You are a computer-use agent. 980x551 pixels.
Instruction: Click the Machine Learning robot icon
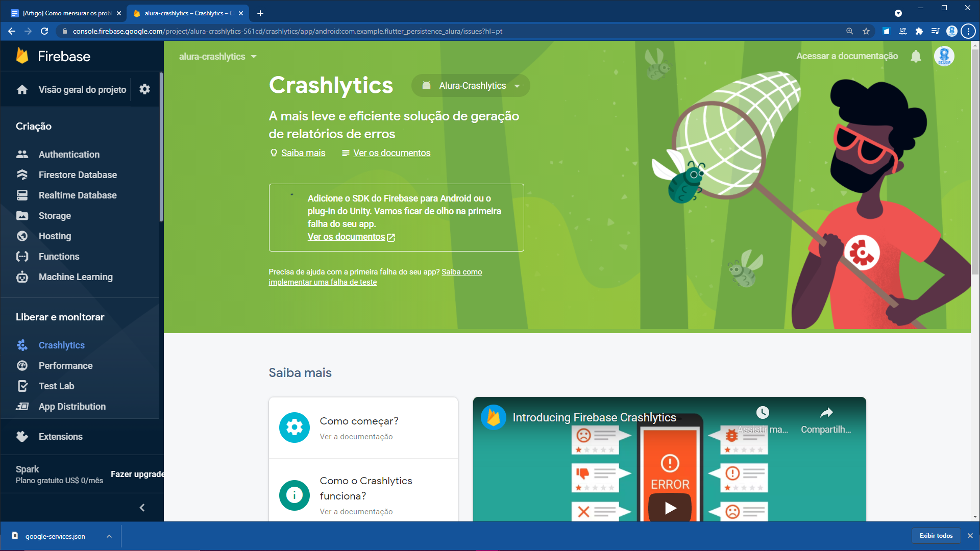tap(22, 277)
